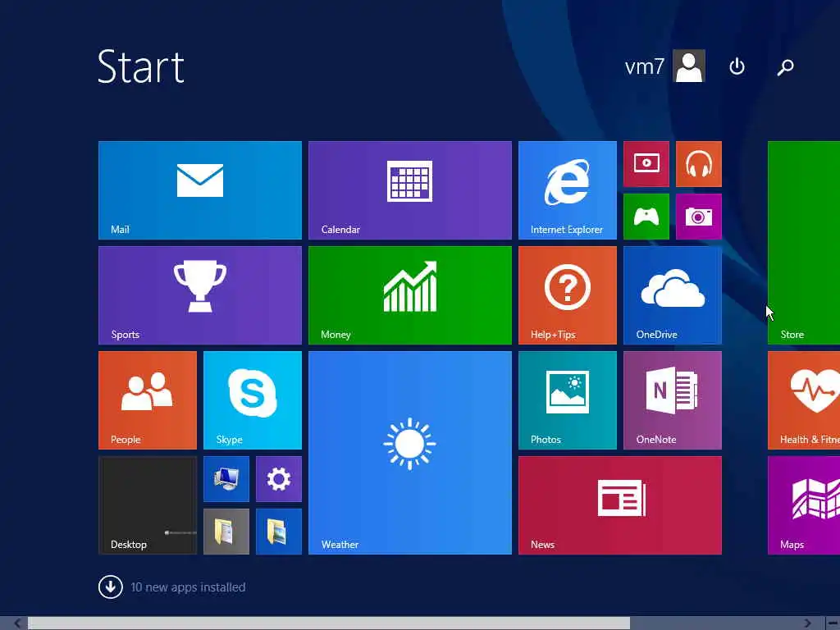Image resolution: width=840 pixels, height=630 pixels.
Task: Open the Maps tile
Action: (x=804, y=505)
